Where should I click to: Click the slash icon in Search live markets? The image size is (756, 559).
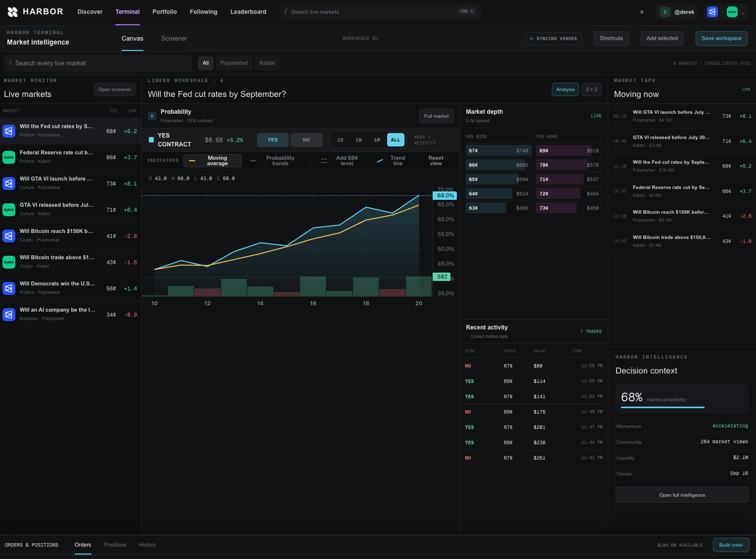286,11
